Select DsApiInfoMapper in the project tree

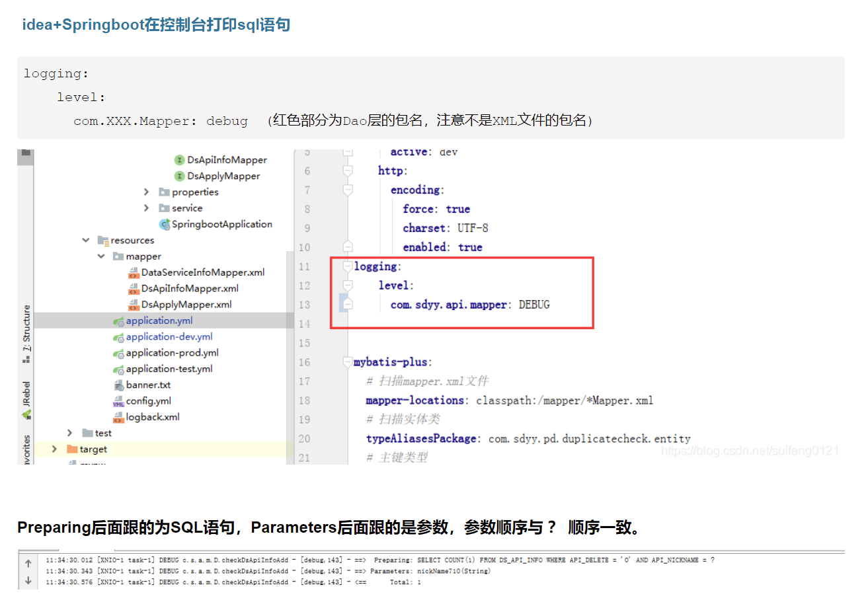click(x=227, y=160)
